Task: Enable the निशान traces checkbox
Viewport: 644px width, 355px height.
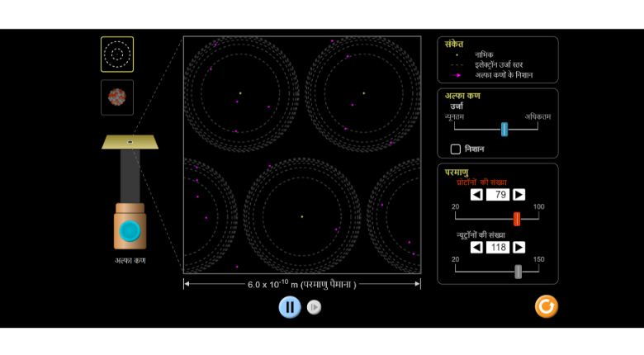Action: (455, 149)
